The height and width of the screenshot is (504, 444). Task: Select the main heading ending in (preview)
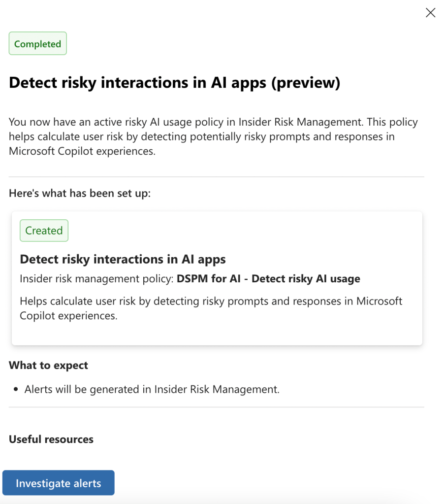[x=174, y=83]
